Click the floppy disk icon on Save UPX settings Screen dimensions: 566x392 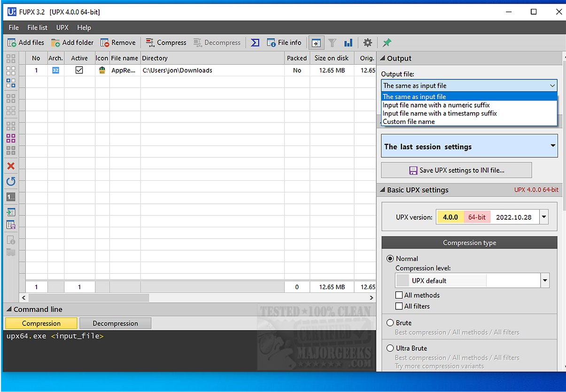(413, 170)
